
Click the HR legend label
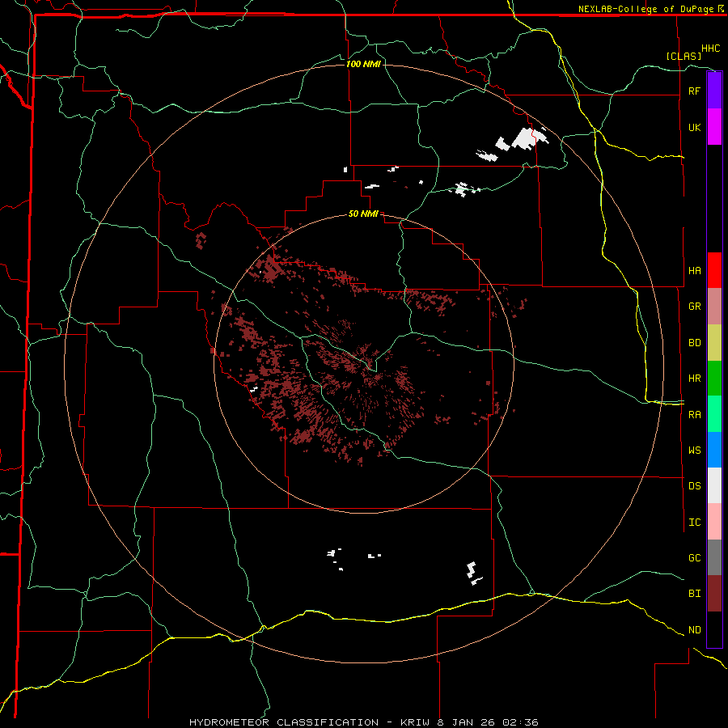[694, 379]
